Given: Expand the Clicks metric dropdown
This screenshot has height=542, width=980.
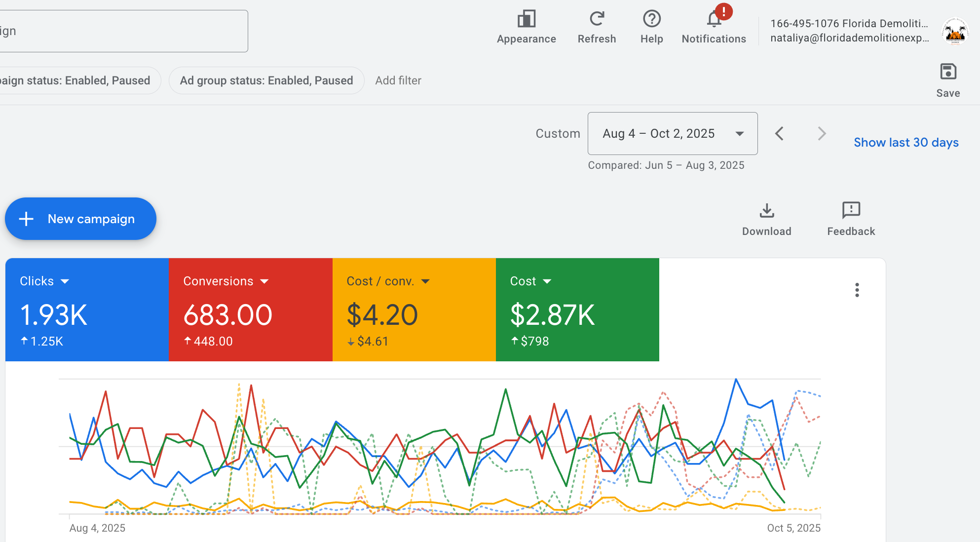Looking at the screenshot, I should pos(65,281).
